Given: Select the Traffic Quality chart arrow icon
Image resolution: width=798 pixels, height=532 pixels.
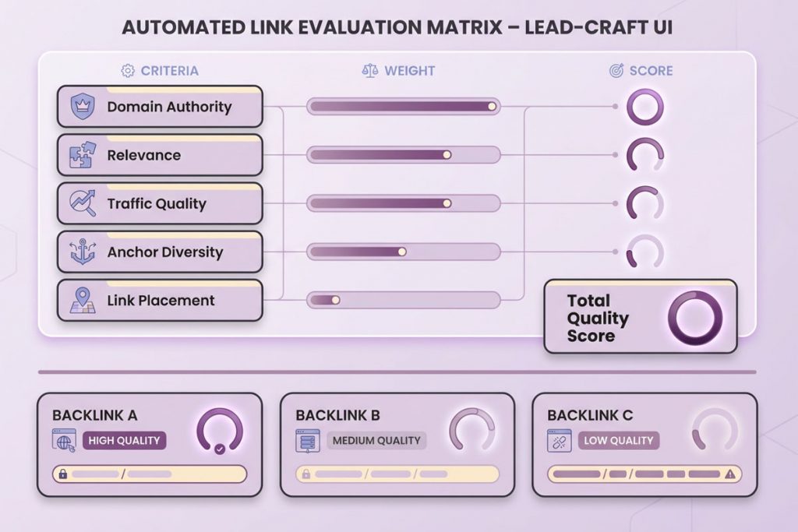Looking at the screenshot, I should [83, 203].
